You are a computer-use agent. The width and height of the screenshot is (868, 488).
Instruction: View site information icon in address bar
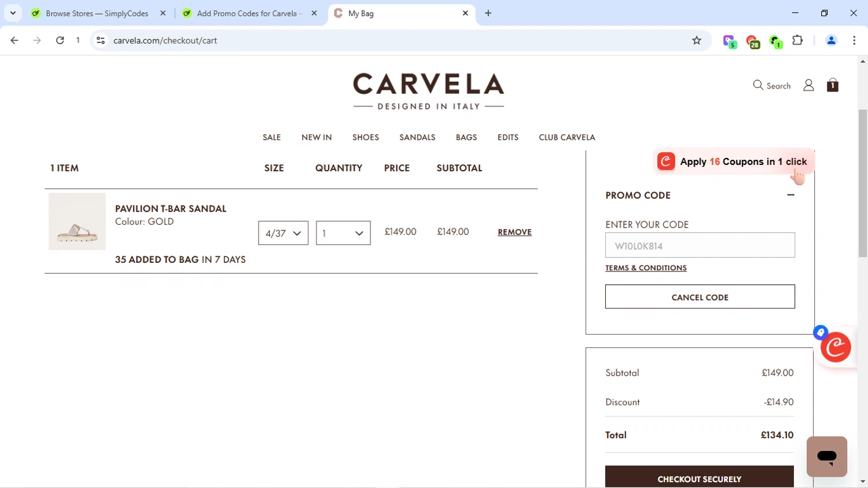tap(101, 40)
